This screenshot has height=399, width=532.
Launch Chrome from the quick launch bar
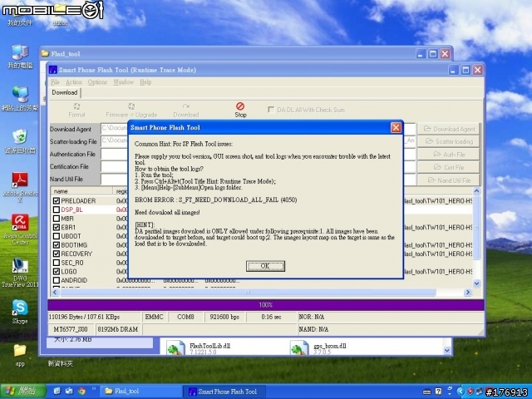pos(81,392)
